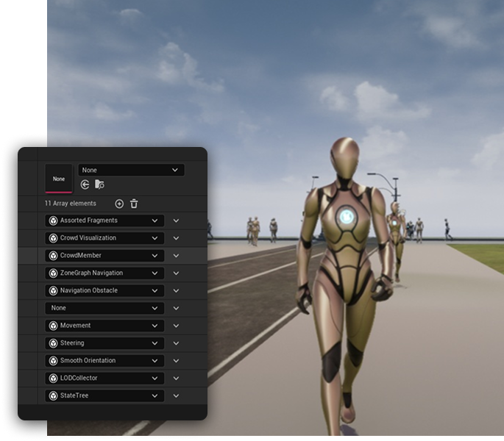
Task: Browse to asset in Content Browser icon
Action: coord(99,184)
